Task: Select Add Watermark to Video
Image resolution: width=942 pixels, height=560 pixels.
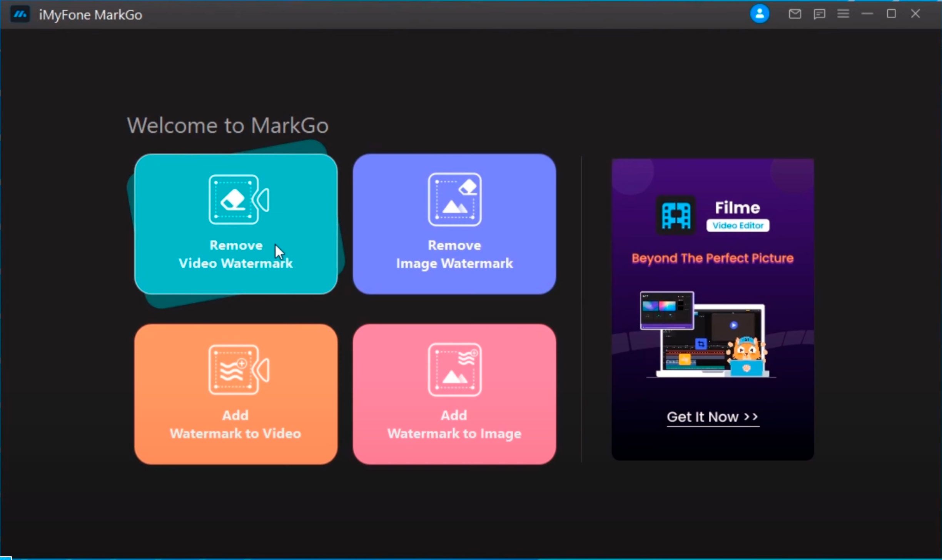Action: (x=235, y=393)
